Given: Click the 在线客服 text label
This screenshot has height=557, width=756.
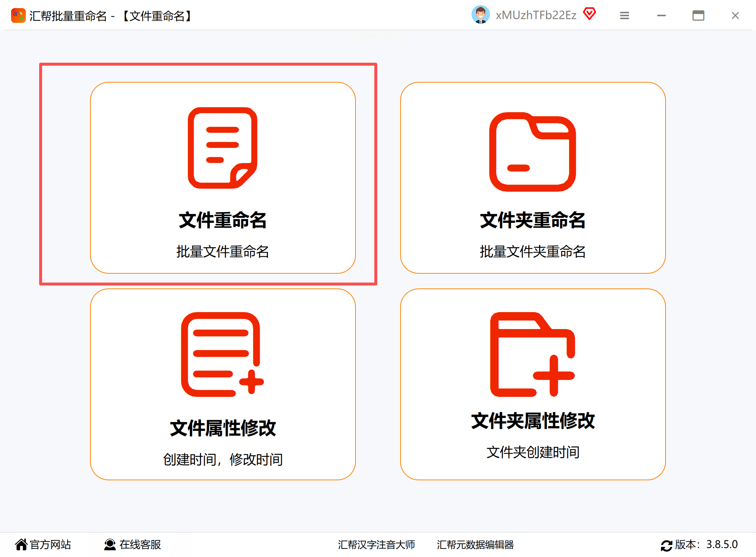Looking at the screenshot, I should [x=140, y=544].
